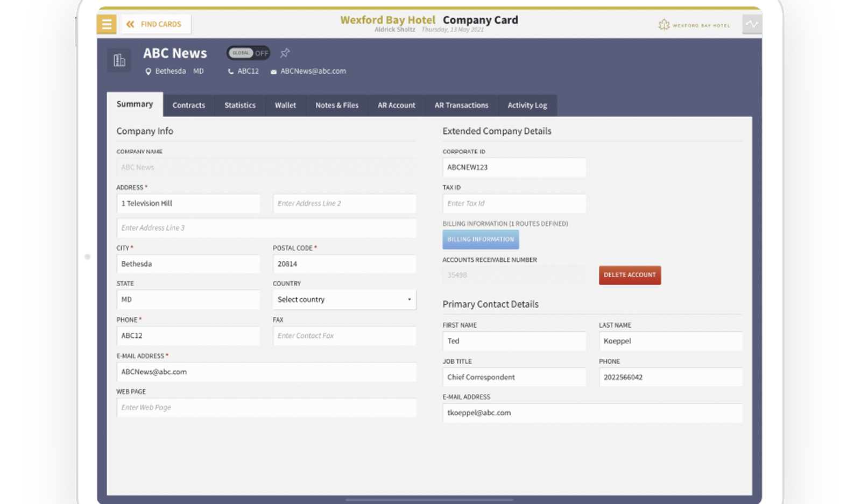Edit the company Phone field ABC12
861x504 pixels.
coord(188,336)
